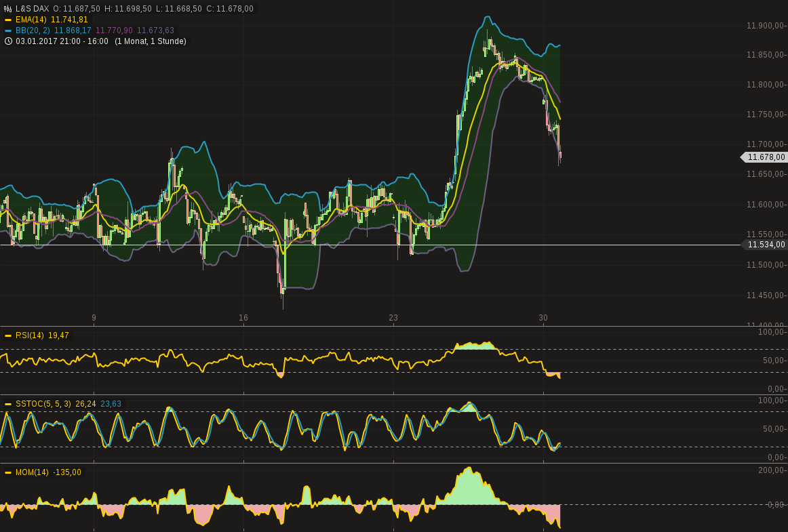Click the timeframe text (1 Monat, 1 Stunde)

151,41
